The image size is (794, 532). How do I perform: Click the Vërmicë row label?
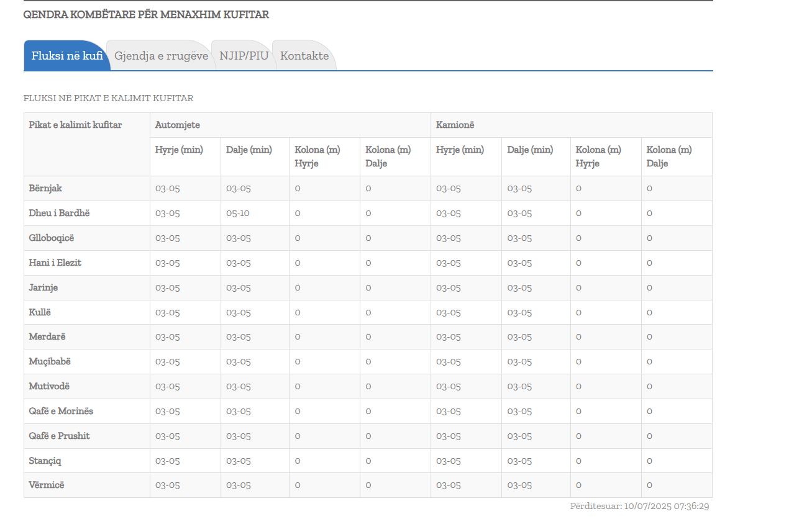pos(46,485)
